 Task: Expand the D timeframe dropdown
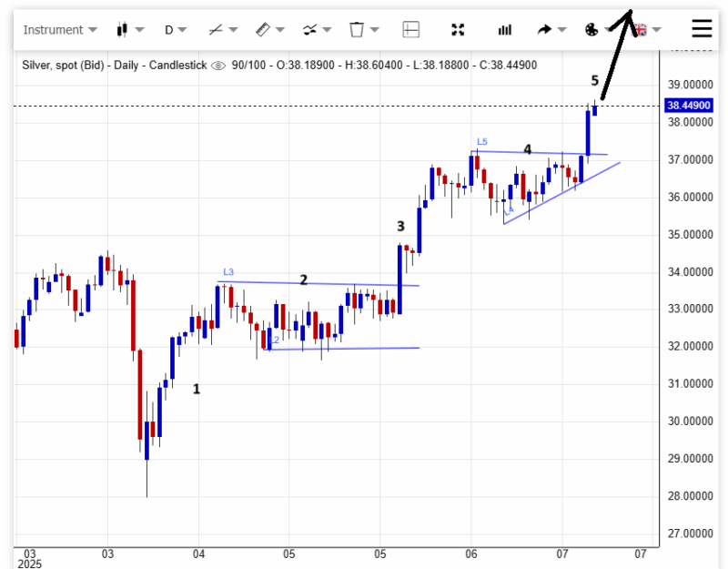175,29
